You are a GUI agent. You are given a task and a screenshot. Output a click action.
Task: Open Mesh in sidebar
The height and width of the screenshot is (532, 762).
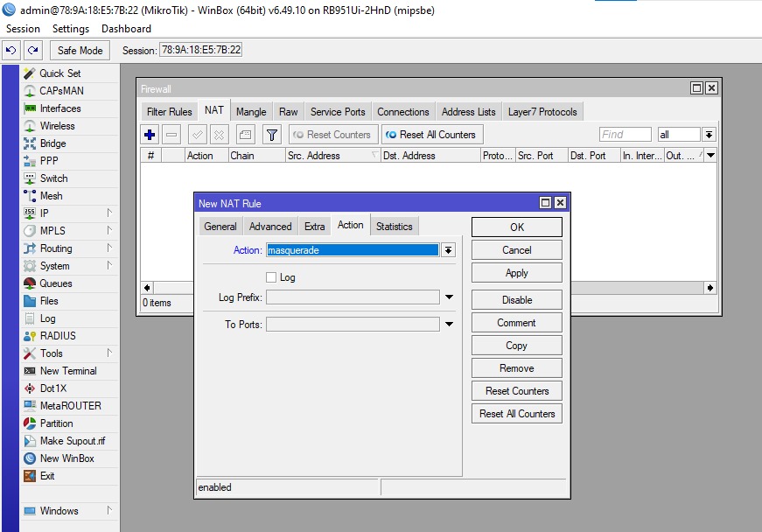[69, 196]
